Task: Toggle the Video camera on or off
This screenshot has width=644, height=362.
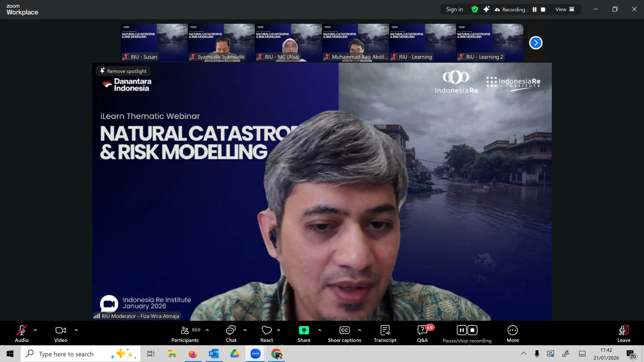Action: coord(61,334)
